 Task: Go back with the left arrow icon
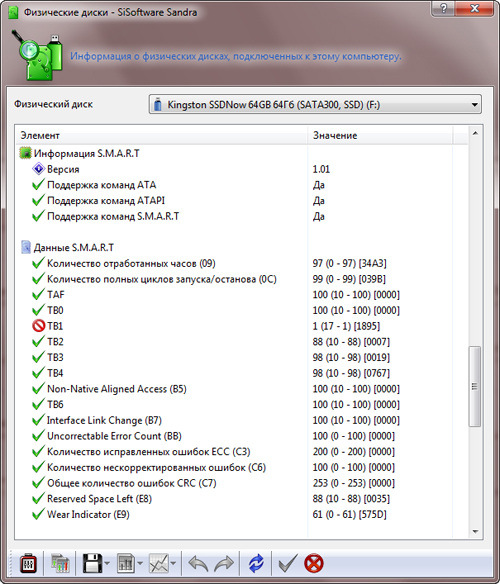[x=198, y=564]
